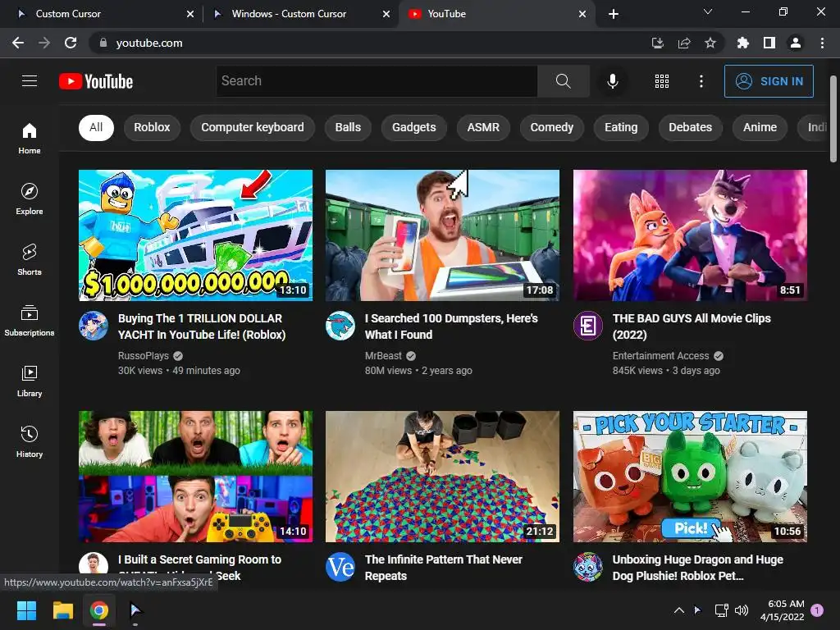Open new browser tab
This screenshot has height=630, width=840.
point(614,14)
